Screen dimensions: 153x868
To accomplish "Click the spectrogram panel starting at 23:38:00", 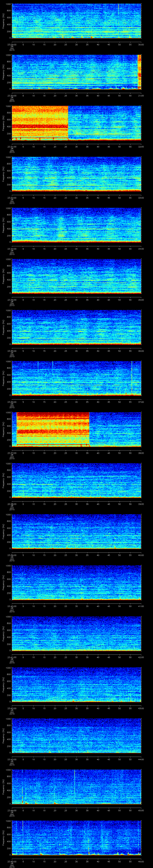I will 77,480.
